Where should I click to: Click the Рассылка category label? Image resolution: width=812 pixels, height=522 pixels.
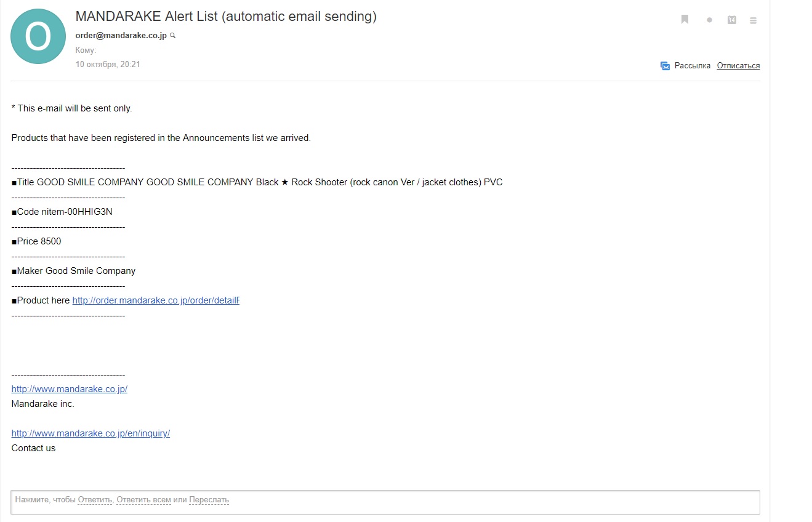point(693,66)
